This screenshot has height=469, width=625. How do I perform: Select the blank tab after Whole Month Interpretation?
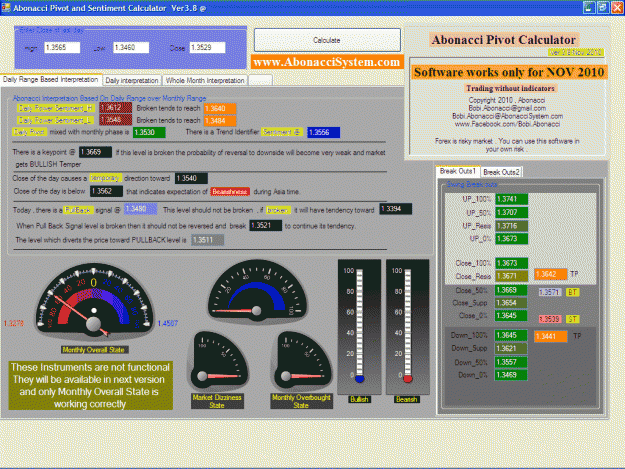pyautogui.click(x=260, y=80)
